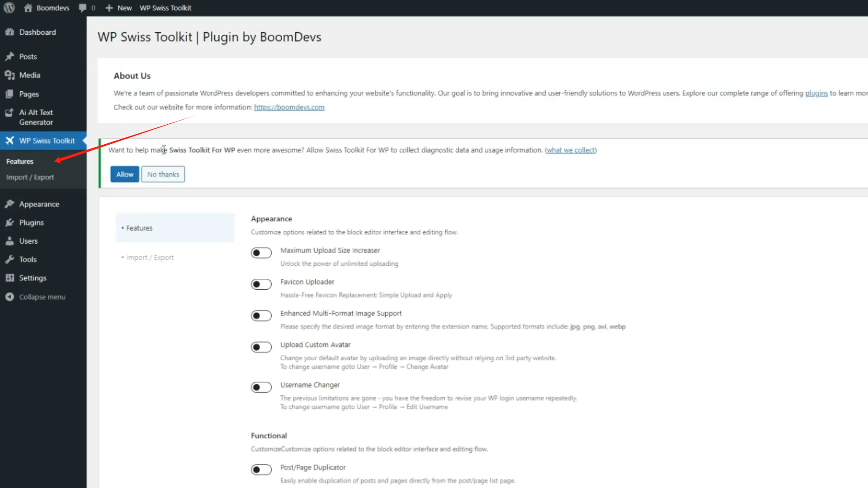Open Import / Export sidebar submenu

point(30,177)
